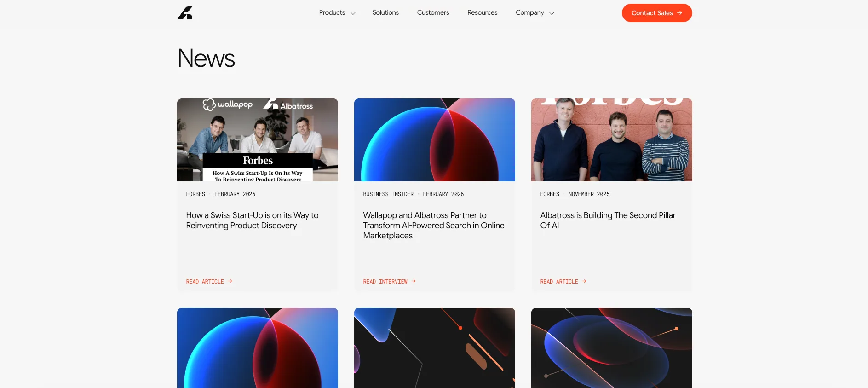Open the second-row dark thumbnail with orange lines
This screenshot has height=388, width=868.
point(435,348)
